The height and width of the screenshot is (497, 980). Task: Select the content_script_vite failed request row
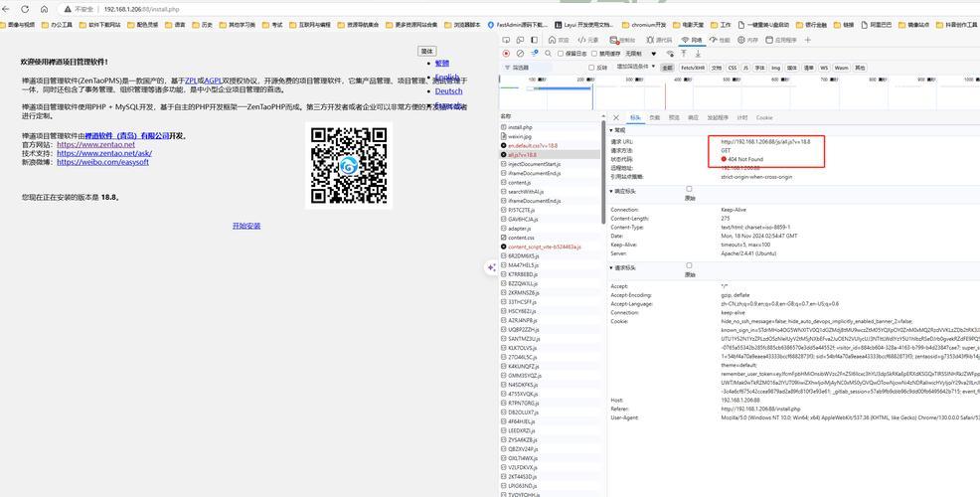pyautogui.click(x=550, y=247)
